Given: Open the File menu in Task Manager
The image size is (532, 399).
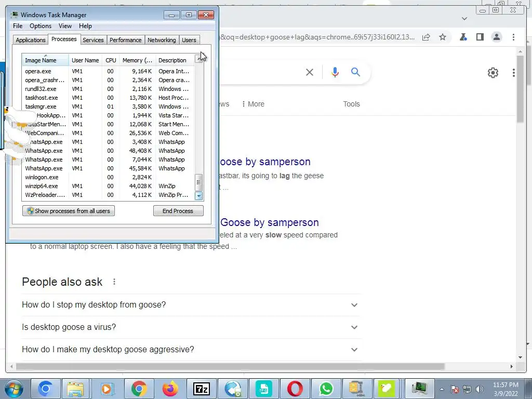Looking at the screenshot, I should tap(18, 26).
